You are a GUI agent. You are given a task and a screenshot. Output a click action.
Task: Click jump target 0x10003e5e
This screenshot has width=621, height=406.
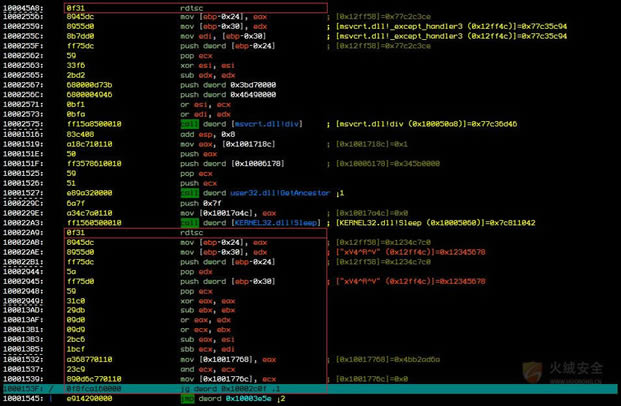(242, 399)
